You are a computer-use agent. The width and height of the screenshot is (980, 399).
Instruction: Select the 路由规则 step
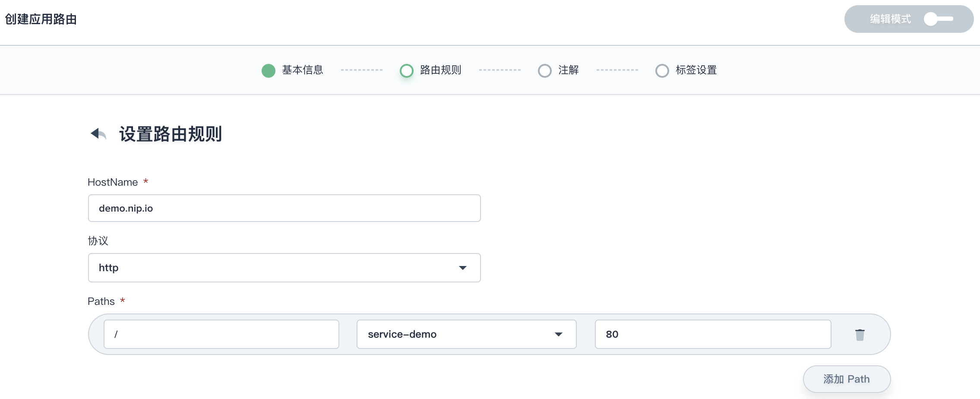coord(430,70)
